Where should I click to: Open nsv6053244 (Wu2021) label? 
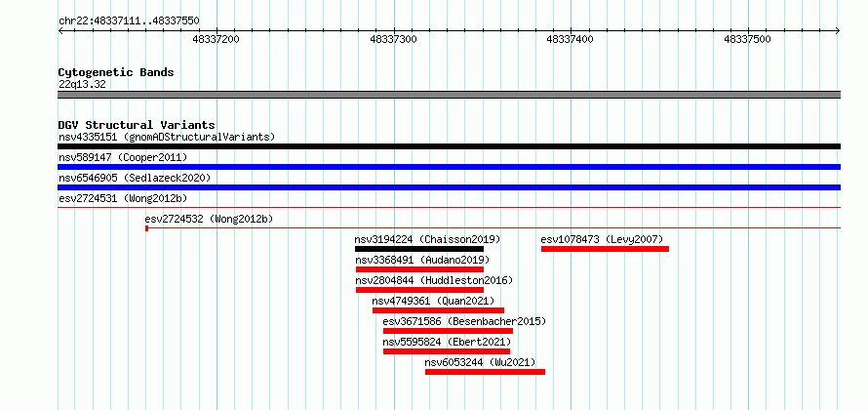coord(480,362)
